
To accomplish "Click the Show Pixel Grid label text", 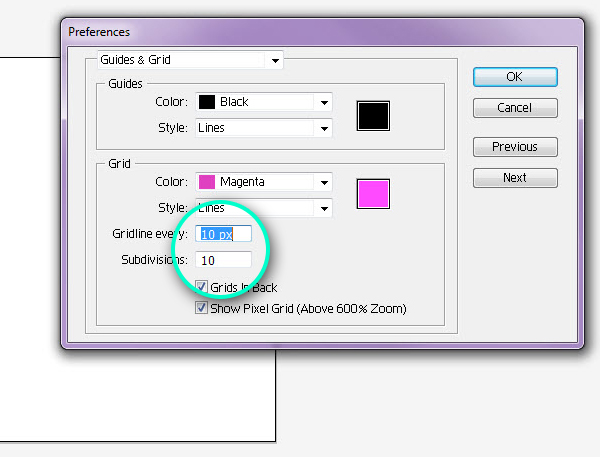I will 308,308.
